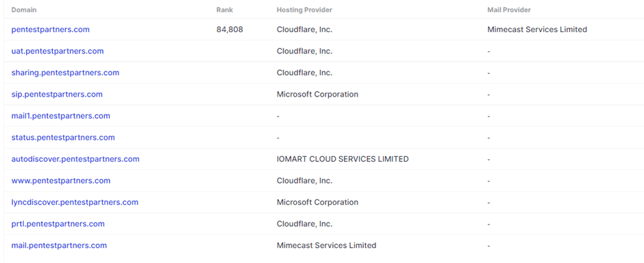
Task: Open the mail1.pentestpartners.com link
Action: point(61,116)
